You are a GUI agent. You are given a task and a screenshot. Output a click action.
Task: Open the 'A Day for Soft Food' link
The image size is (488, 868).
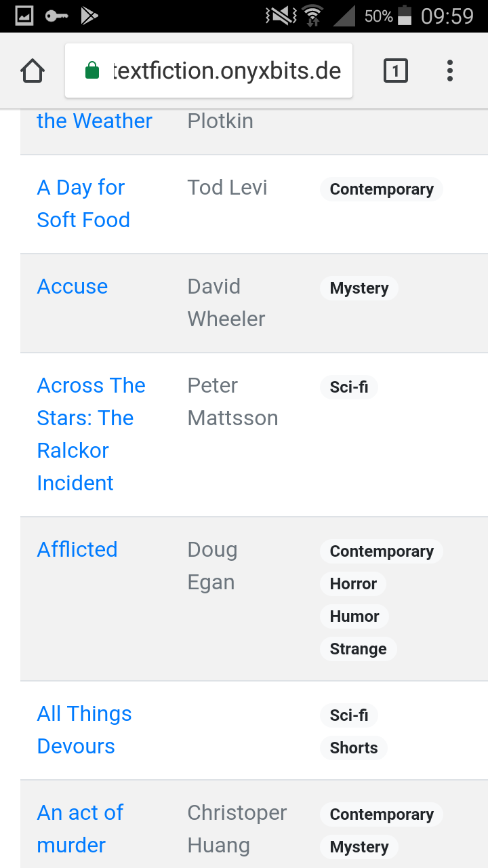[x=83, y=203]
